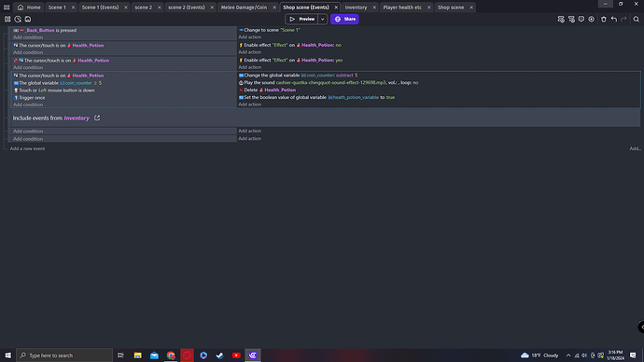The width and height of the screenshot is (644, 362).
Task: Close the Shop scene tab
Action: (x=471, y=7)
